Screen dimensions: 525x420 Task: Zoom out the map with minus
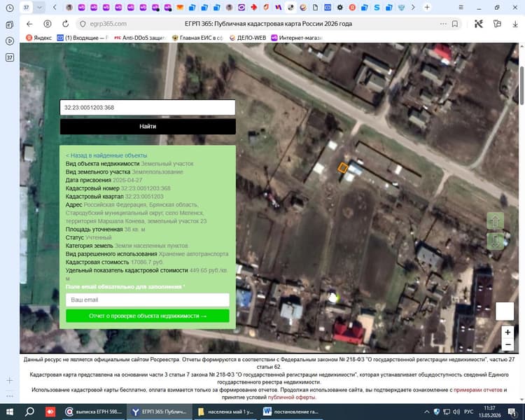point(507,344)
